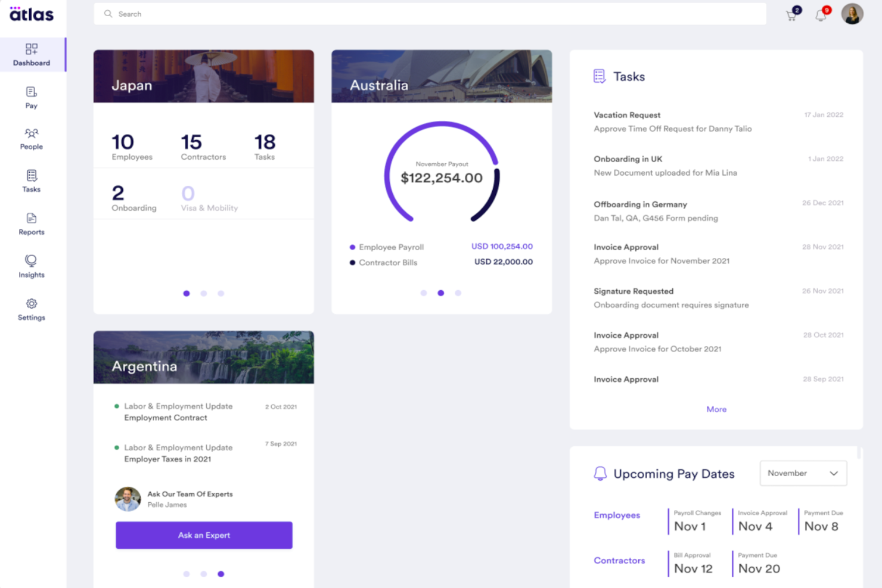The width and height of the screenshot is (882, 588).
Task: Open Reports from the left navigation
Action: 31,224
